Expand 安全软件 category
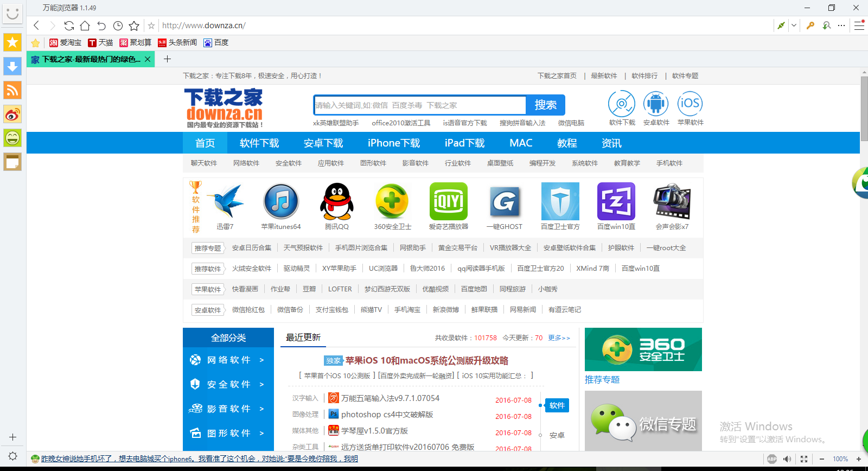The image size is (868, 471). point(228,384)
